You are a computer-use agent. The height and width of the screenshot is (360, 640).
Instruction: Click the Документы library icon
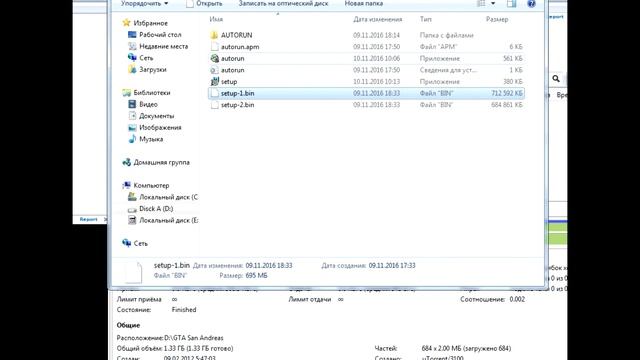132,116
